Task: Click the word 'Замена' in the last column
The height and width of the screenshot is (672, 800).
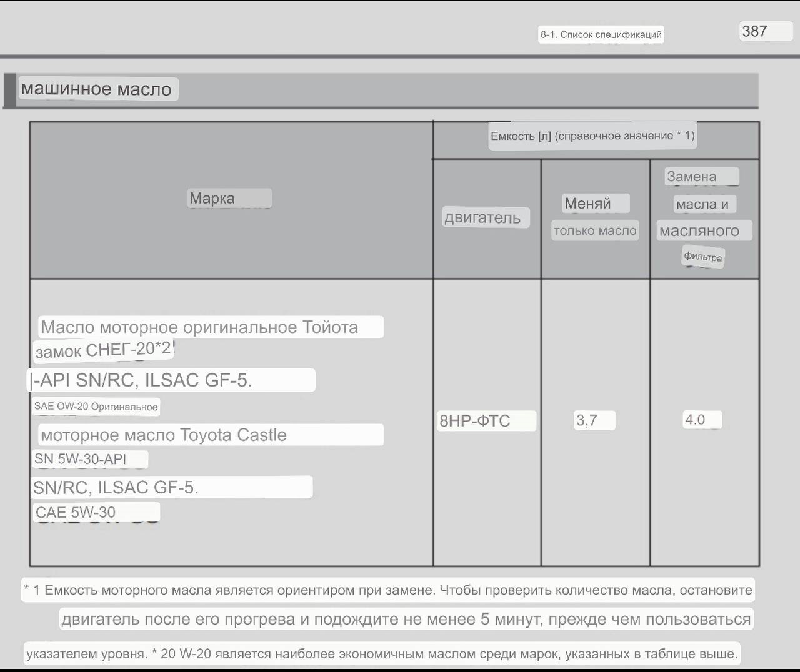Action: click(692, 177)
